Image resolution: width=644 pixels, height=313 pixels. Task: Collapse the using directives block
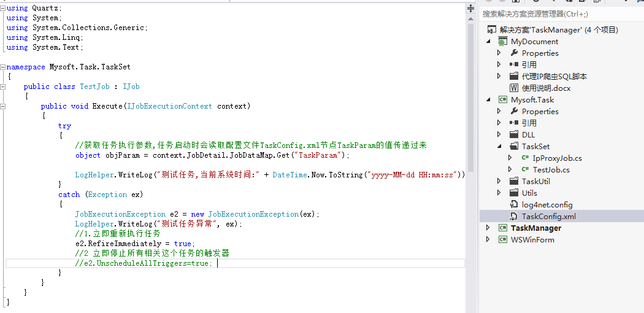(x=3, y=8)
